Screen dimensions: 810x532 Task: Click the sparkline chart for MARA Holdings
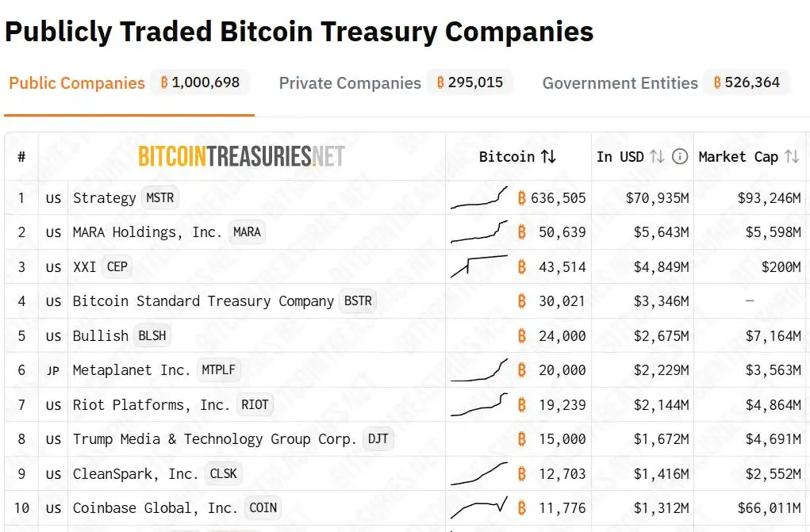[x=478, y=232]
